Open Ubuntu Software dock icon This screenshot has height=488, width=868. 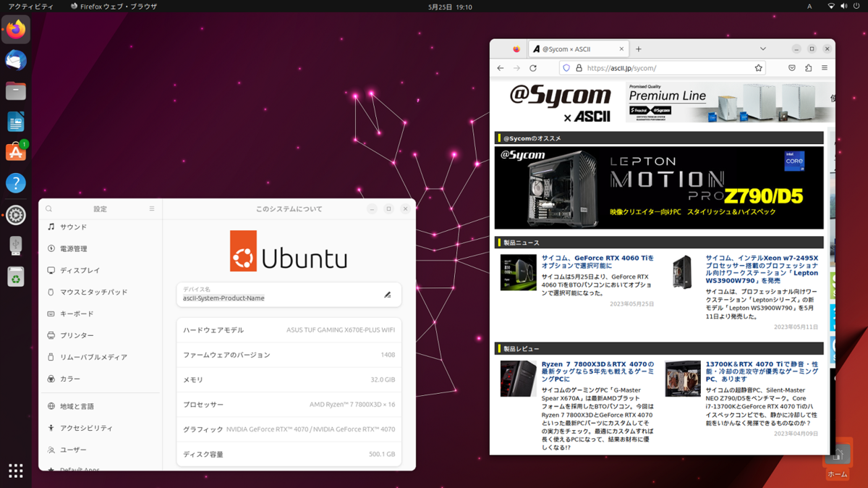click(x=16, y=152)
